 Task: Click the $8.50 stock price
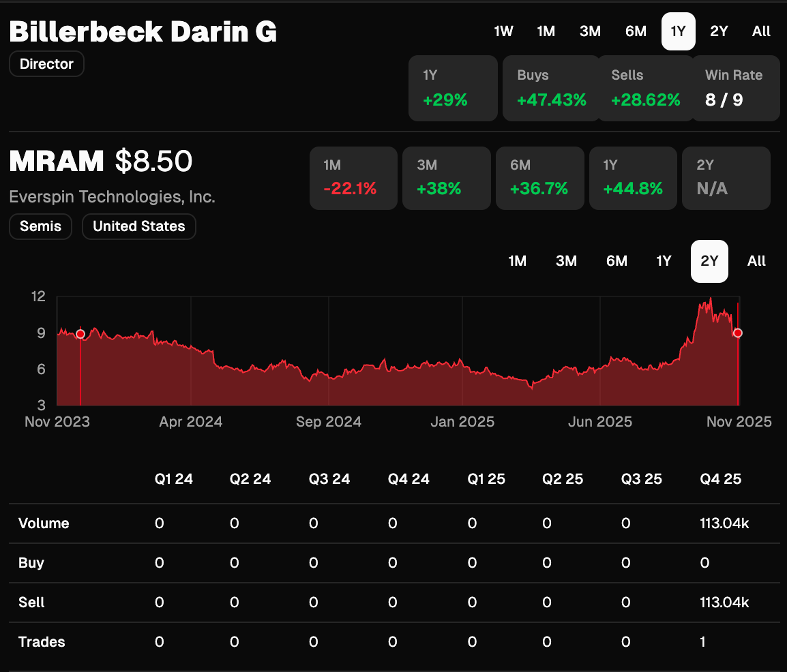[153, 162]
